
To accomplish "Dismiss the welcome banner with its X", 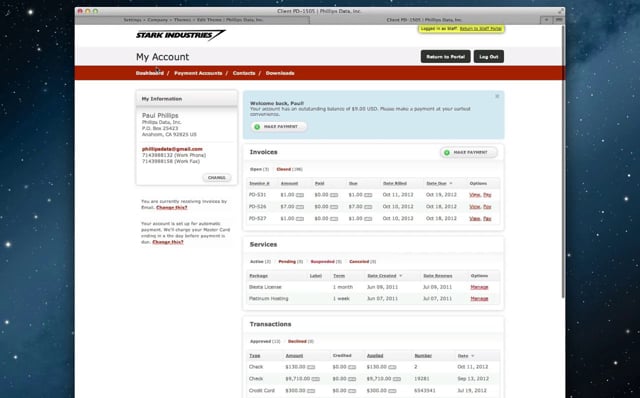I will pos(497,96).
